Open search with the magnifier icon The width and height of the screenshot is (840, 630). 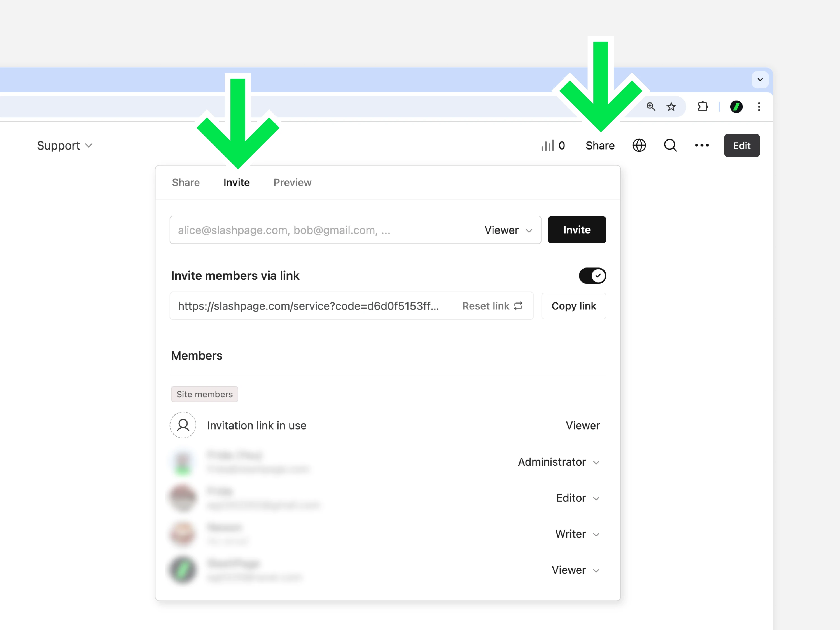tap(670, 145)
